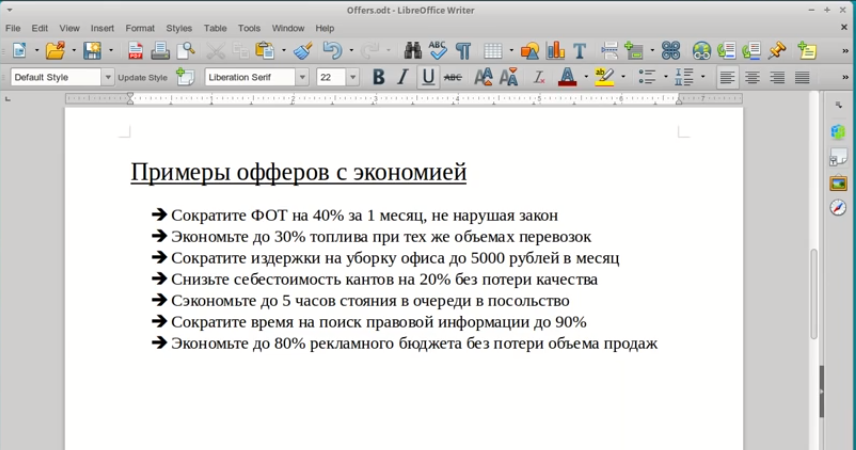Open the highlighting color palette dropdown arrow
856x450 pixels.
623,77
